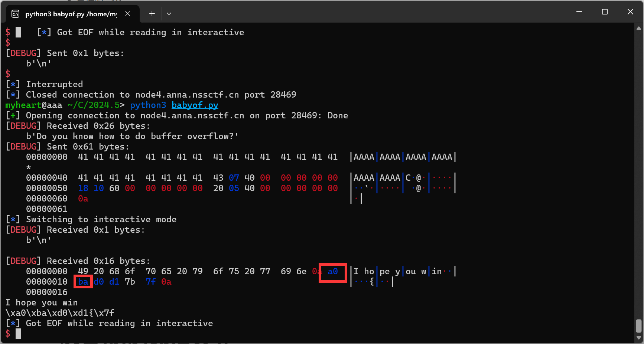Close the python3 babyof.py tab

coord(128,14)
